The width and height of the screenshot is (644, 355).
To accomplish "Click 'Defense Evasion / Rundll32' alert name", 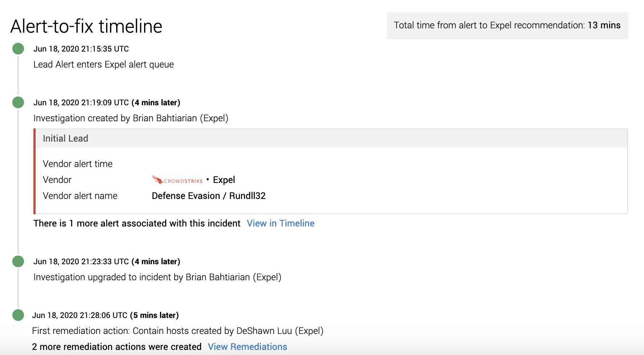I will coord(209,196).
